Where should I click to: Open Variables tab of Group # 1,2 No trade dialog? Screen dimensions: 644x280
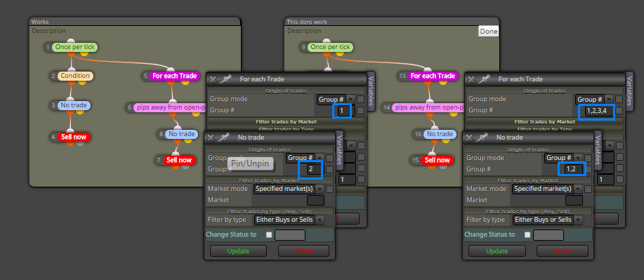[x=598, y=150]
